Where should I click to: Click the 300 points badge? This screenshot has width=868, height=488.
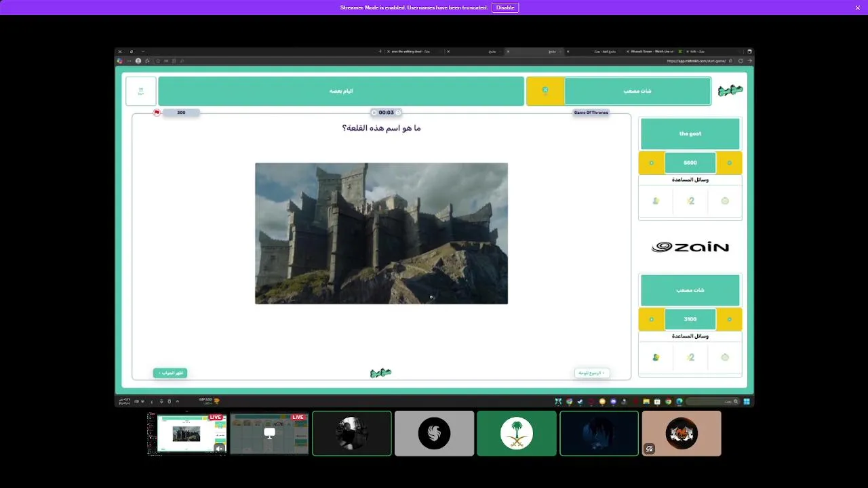(x=181, y=113)
